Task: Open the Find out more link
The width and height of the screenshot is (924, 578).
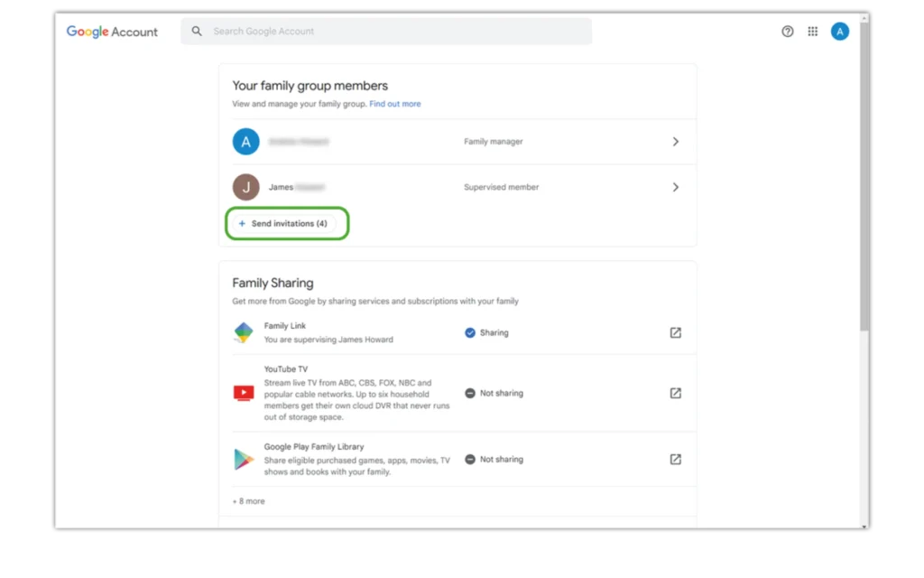Action: [x=395, y=104]
